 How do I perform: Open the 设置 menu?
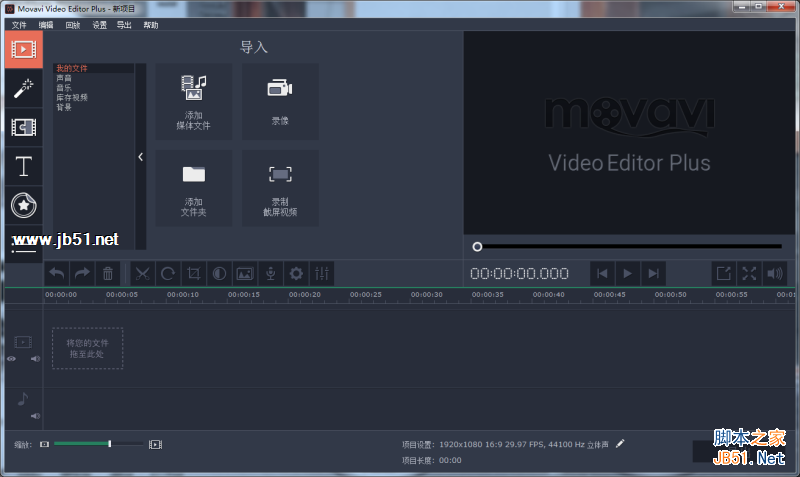[x=99, y=25]
